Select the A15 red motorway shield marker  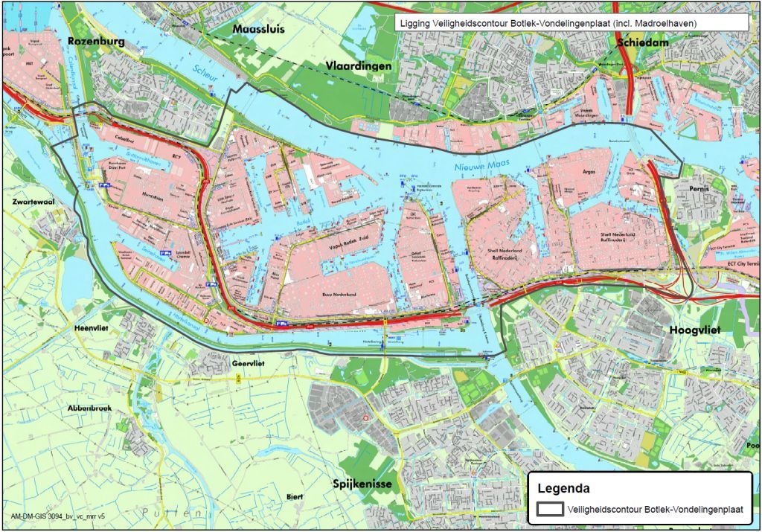click(x=230, y=307)
